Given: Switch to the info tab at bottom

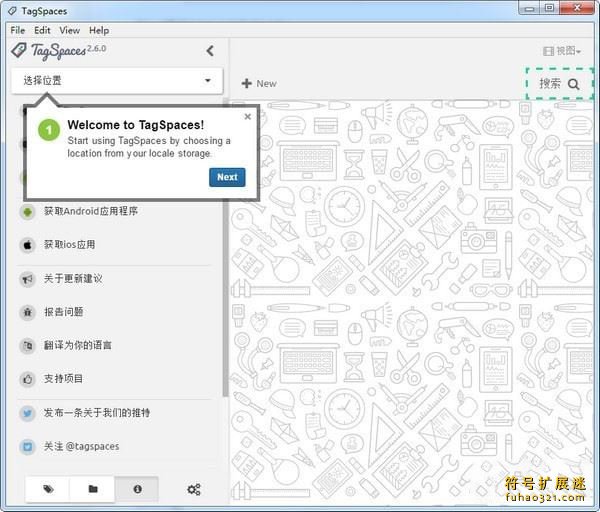Looking at the screenshot, I should tap(137, 489).
